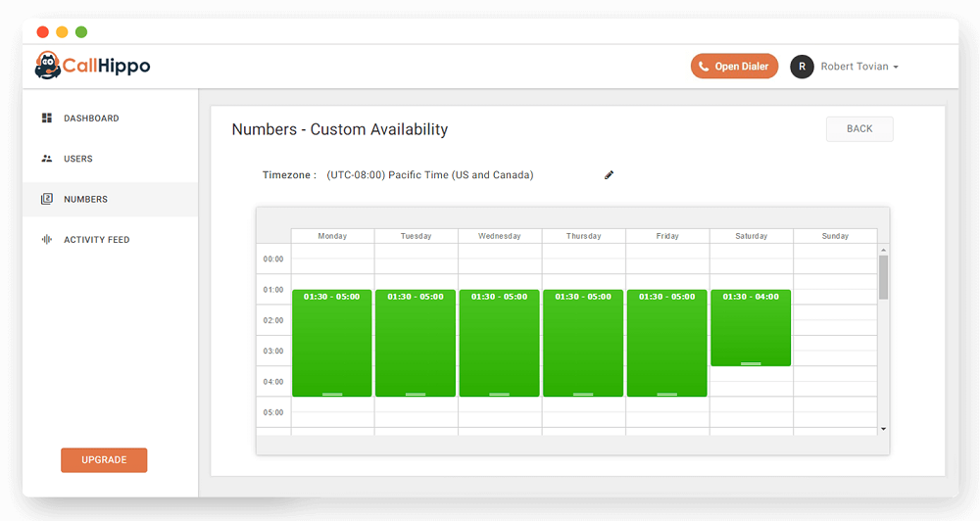Viewport: 980px width, 521px height.
Task: Select Monday 01:30 - 05:00 slot
Action: click(332, 343)
